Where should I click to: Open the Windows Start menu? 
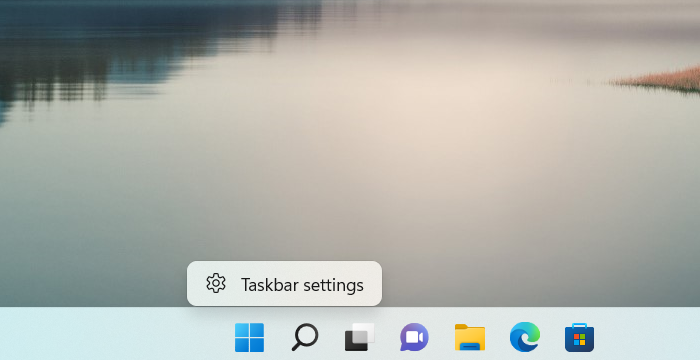tap(250, 337)
